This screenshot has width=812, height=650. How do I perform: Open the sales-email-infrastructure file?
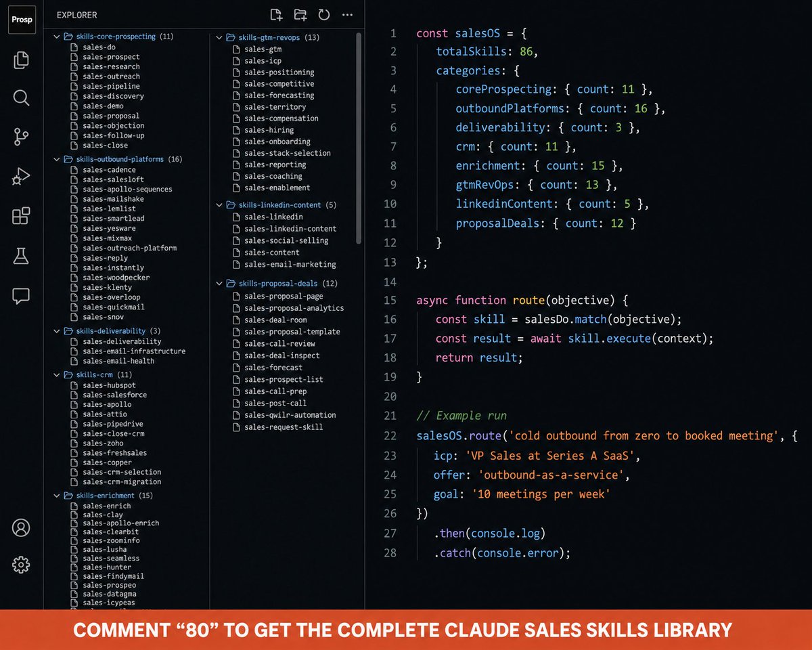(x=134, y=351)
